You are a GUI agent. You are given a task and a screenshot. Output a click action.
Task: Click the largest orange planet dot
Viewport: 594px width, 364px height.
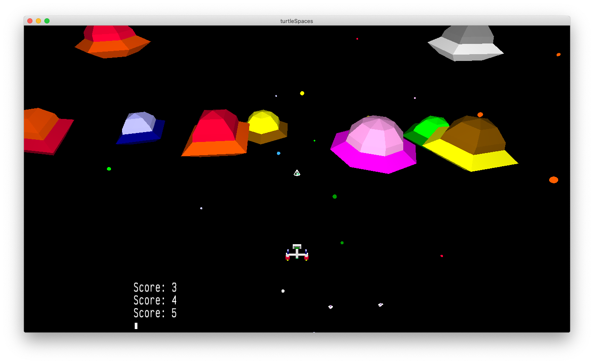553,180
